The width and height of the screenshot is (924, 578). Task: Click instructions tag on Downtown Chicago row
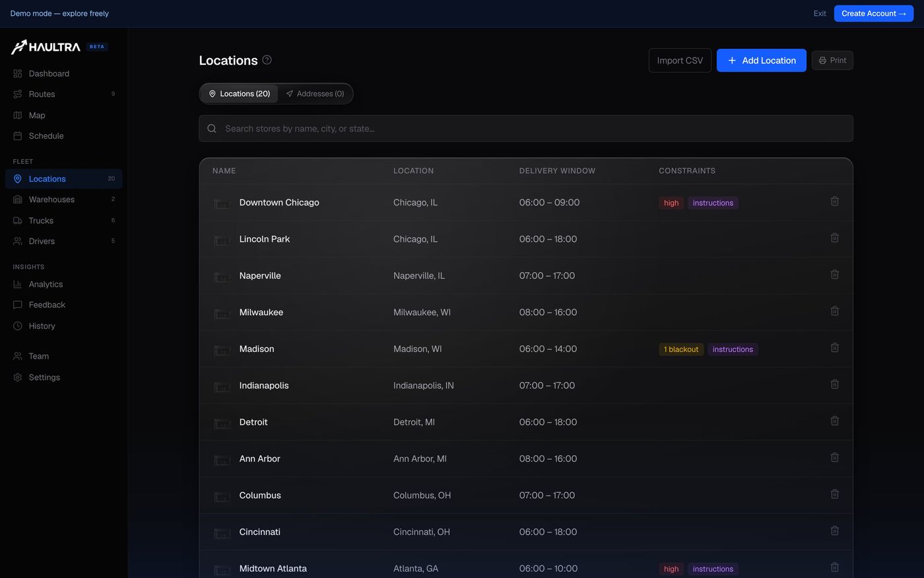click(x=713, y=203)
